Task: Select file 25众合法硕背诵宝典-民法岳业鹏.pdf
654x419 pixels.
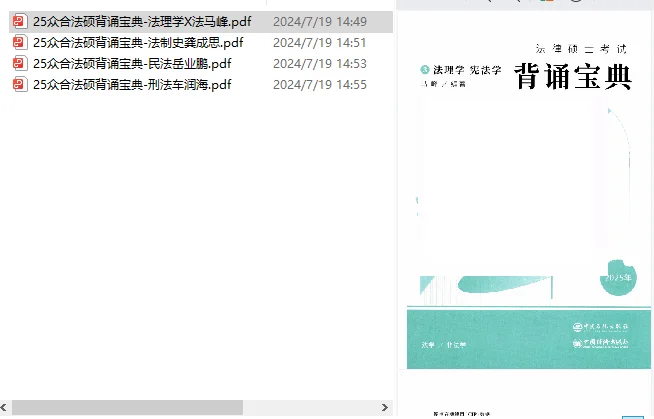Action: tap(132, 63)
